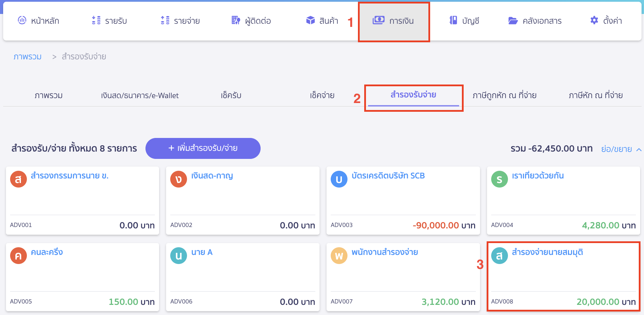Open settings via the gear icon
Image resolution: width=644 pixels, height=315 pixels.
pos(594,20)
